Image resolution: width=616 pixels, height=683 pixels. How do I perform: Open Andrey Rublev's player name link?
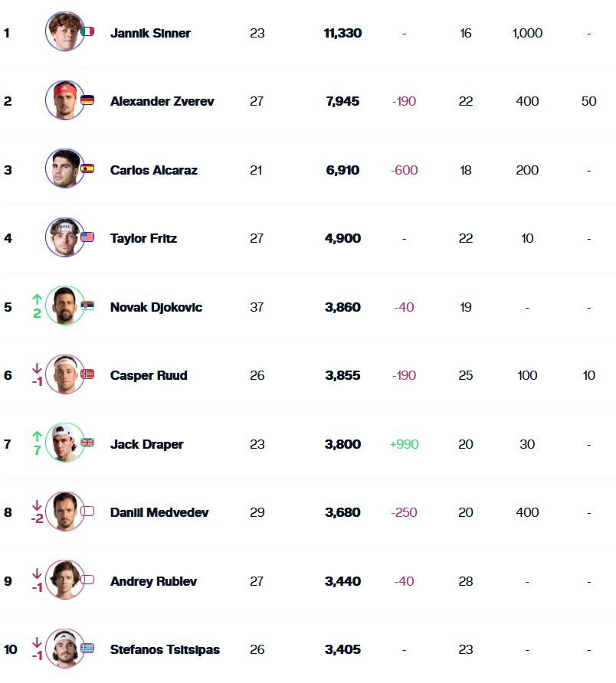(x=153, y=581)
